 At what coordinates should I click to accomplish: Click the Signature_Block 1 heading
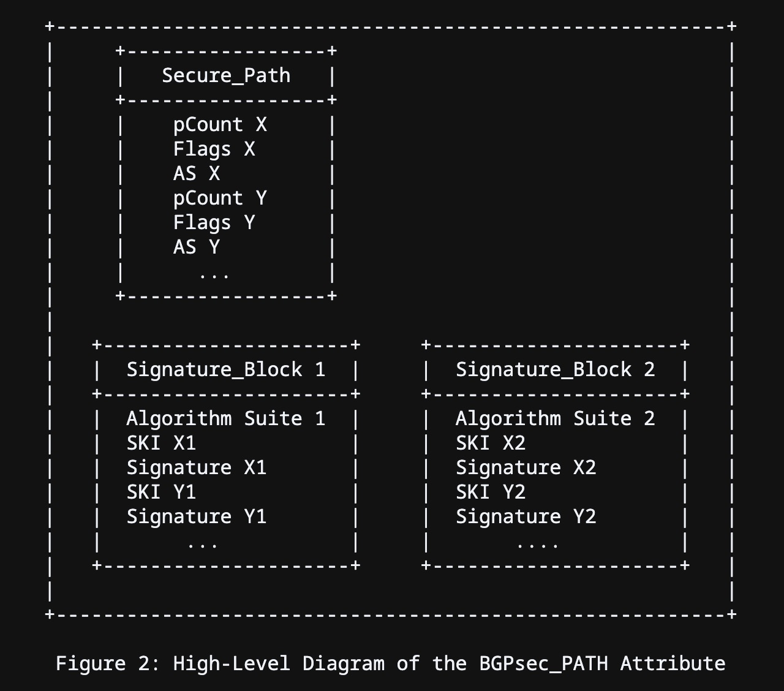pyautogui.click(x=225, y=370)
